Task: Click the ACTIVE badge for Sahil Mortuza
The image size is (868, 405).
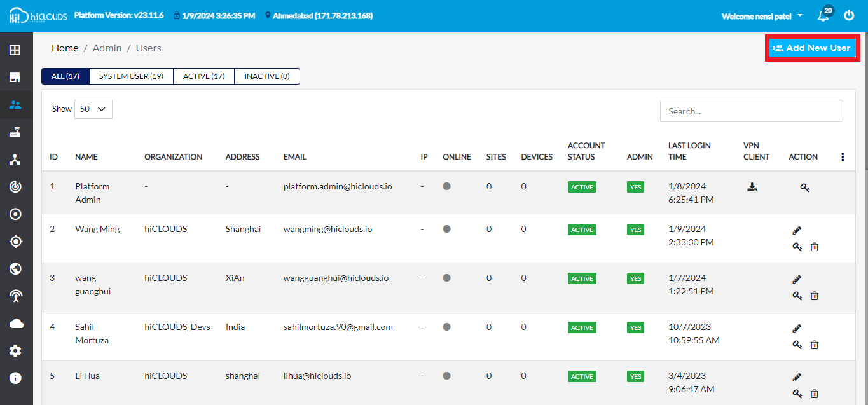Action: point(582,327)
